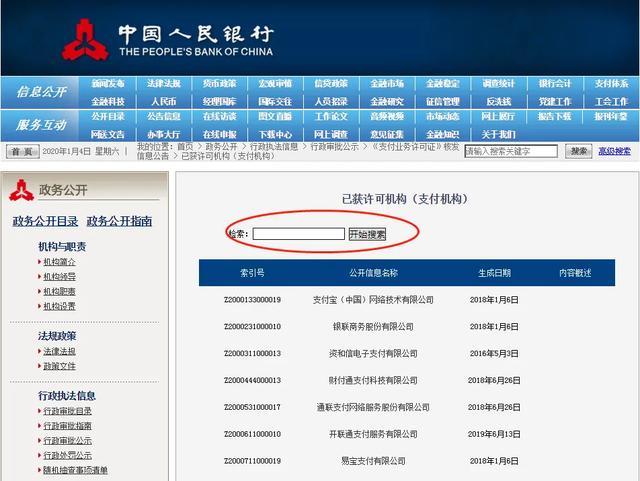Open 党建工作 in the navigation
This screenshot has width=640, height=481.
(x=555, y=101)
